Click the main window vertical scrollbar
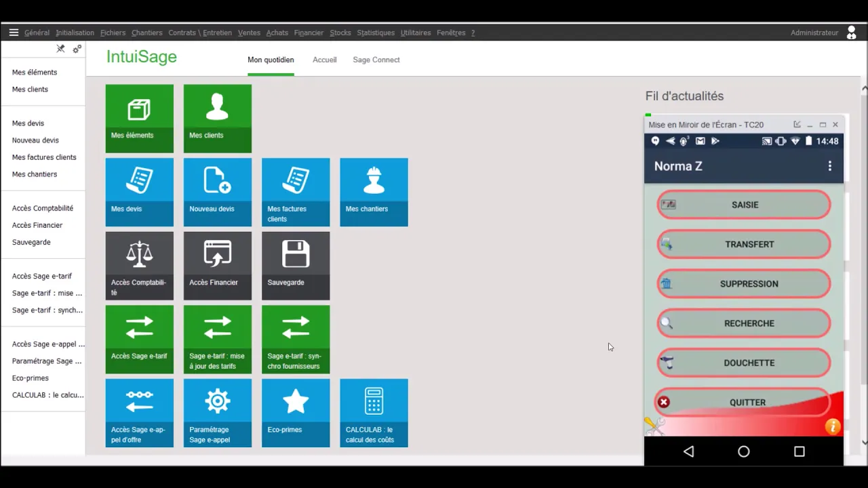The width and height of the screenshot is (868, 488). (x=864, y=264)
